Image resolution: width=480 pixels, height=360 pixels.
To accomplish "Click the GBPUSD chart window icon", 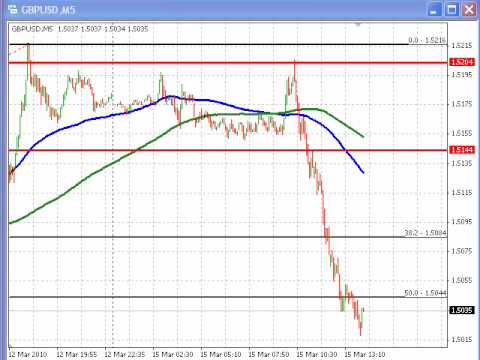I will [12, 9].
